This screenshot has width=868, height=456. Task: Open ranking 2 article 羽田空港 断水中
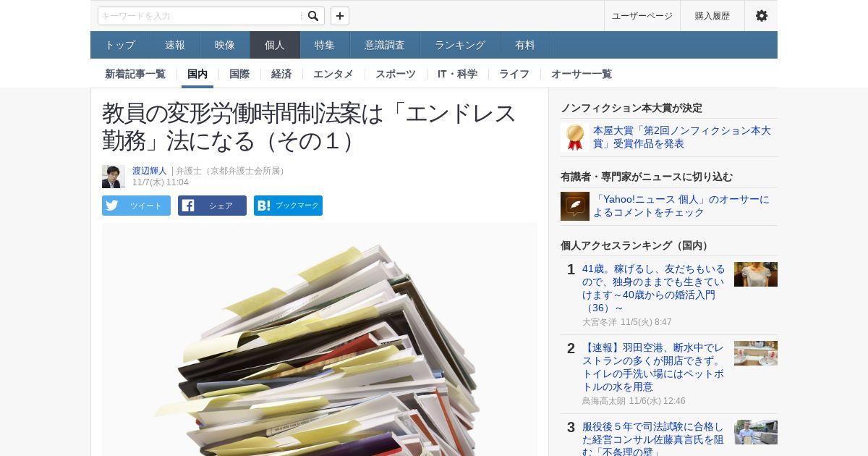(x=653, y=367)
